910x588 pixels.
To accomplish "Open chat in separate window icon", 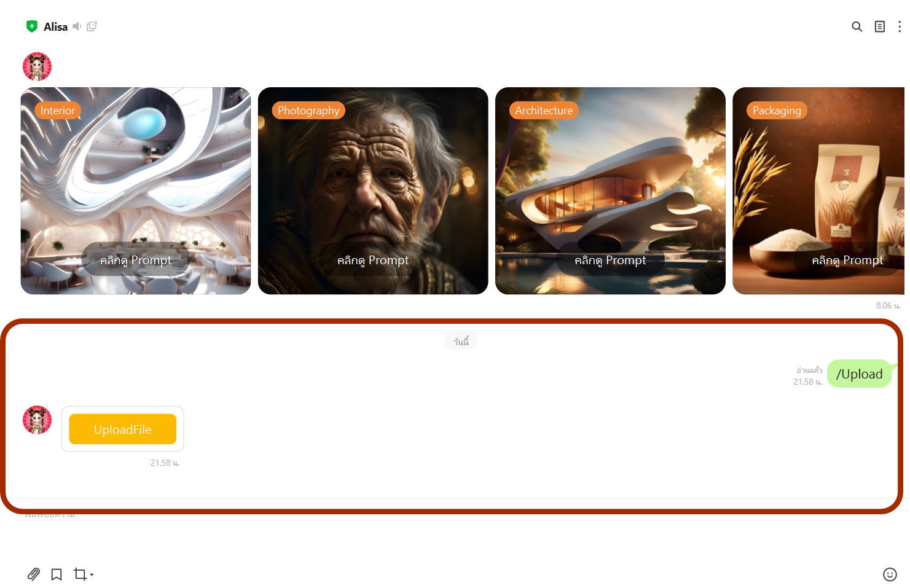I will (x=92, y=26).
